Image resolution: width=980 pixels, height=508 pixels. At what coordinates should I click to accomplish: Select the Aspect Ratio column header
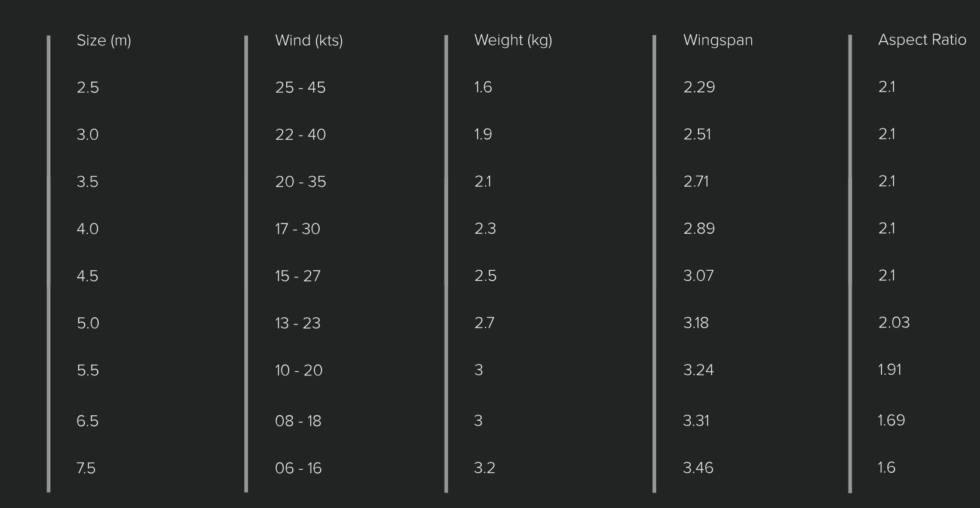click(x=921, y=40)
